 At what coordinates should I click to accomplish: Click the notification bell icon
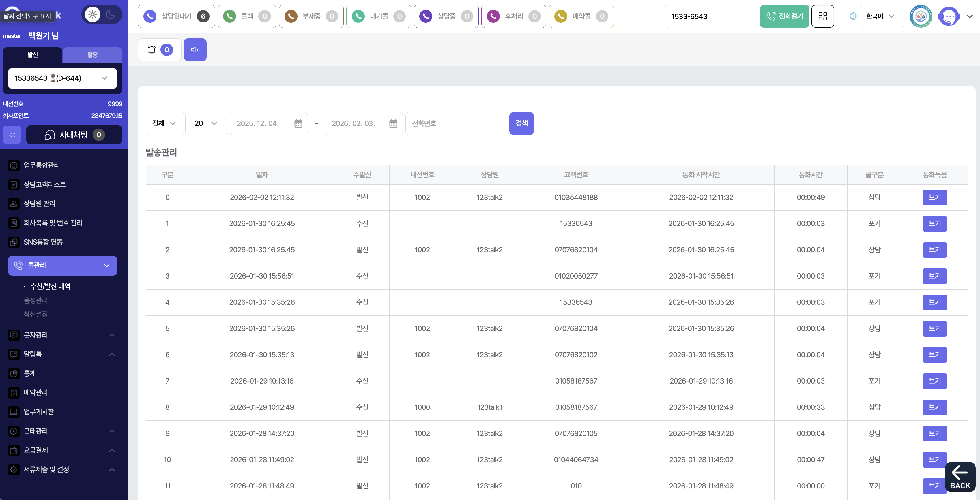pyautogui.click(x=152, y=50)
